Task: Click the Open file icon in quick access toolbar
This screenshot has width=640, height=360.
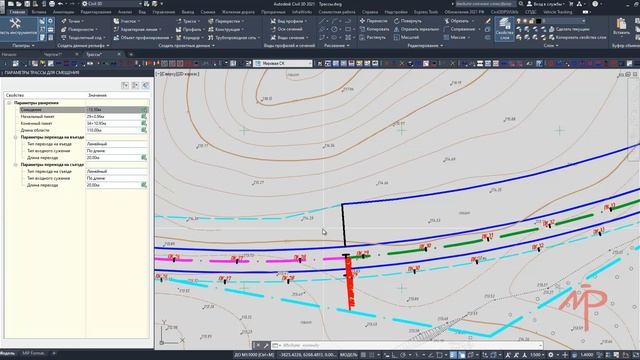Action: (19, 4)
